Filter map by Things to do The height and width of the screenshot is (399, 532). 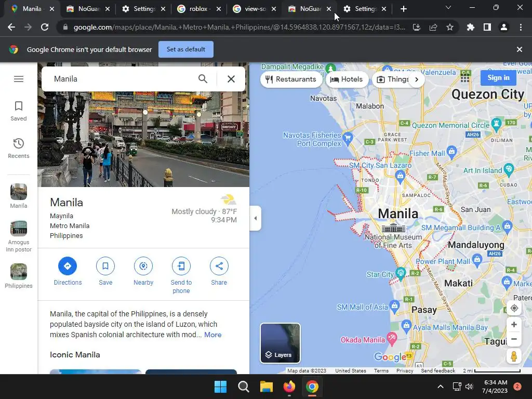pos(393,79)
